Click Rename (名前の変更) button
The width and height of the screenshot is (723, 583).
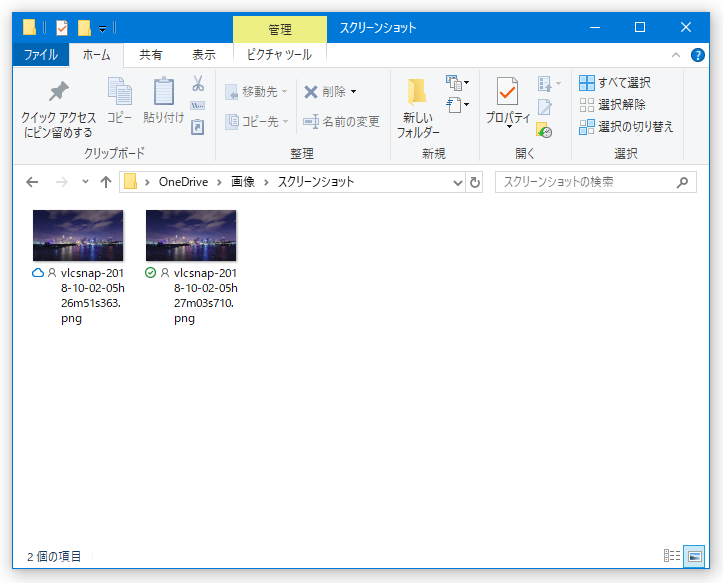point(341,122)
